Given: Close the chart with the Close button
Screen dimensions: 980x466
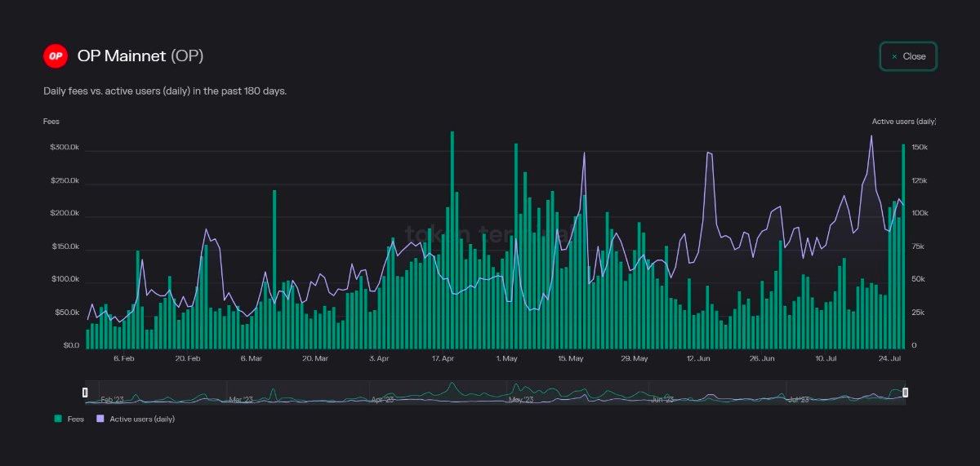Looking at the screenshot, I should coord(908,56).
